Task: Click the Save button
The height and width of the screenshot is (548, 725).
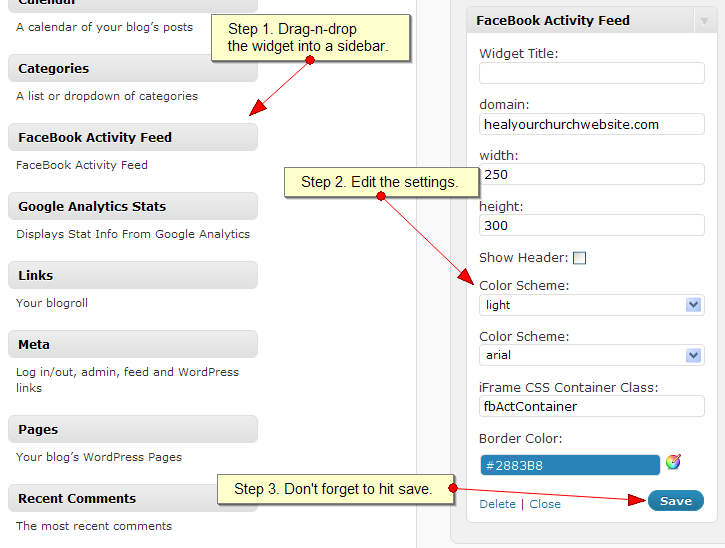Action: point(676,501)
